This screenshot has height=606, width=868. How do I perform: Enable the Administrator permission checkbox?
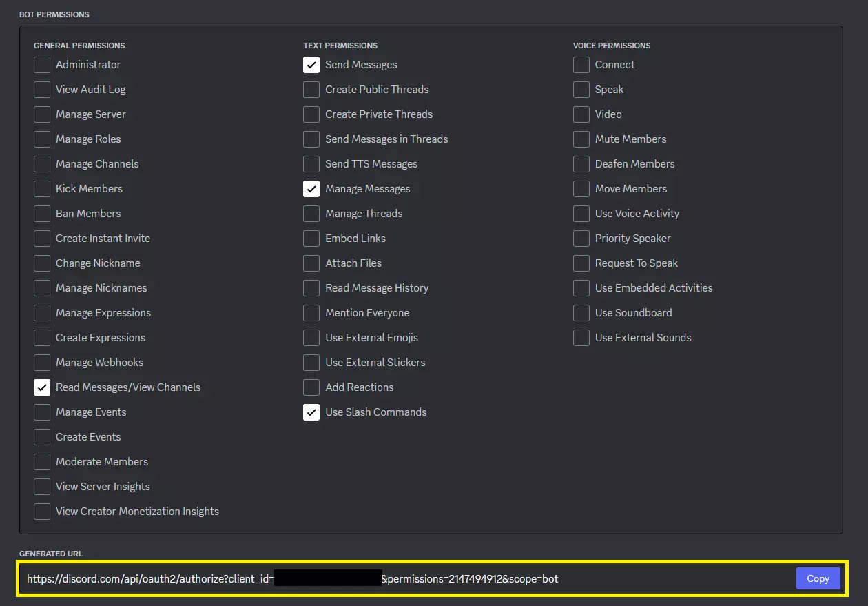pos(42,65)
